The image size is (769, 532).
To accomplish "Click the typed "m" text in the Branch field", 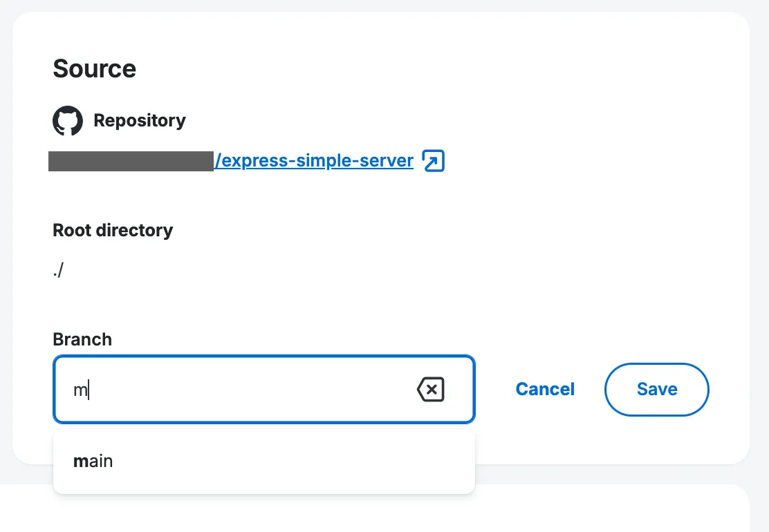I will [x=80, y=390].
